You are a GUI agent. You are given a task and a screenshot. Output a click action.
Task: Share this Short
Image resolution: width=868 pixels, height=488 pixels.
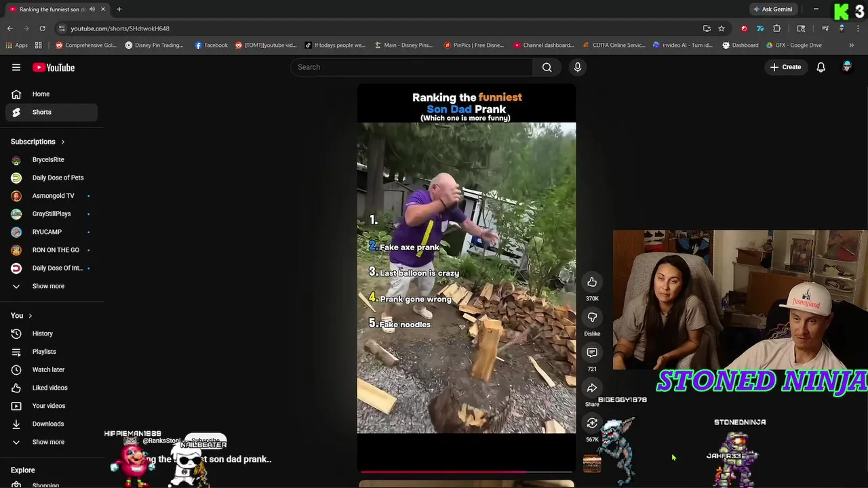point(592,388)
